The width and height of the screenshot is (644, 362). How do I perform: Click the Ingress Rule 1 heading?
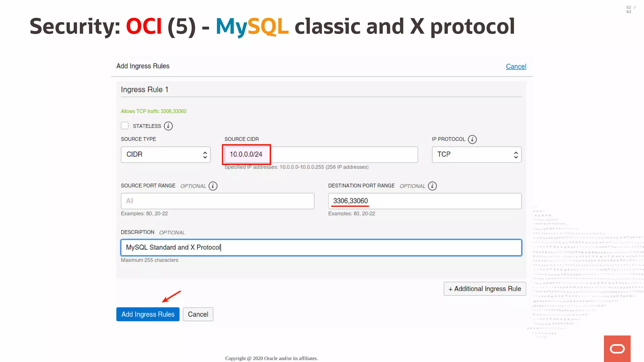(x=145, y=90)
